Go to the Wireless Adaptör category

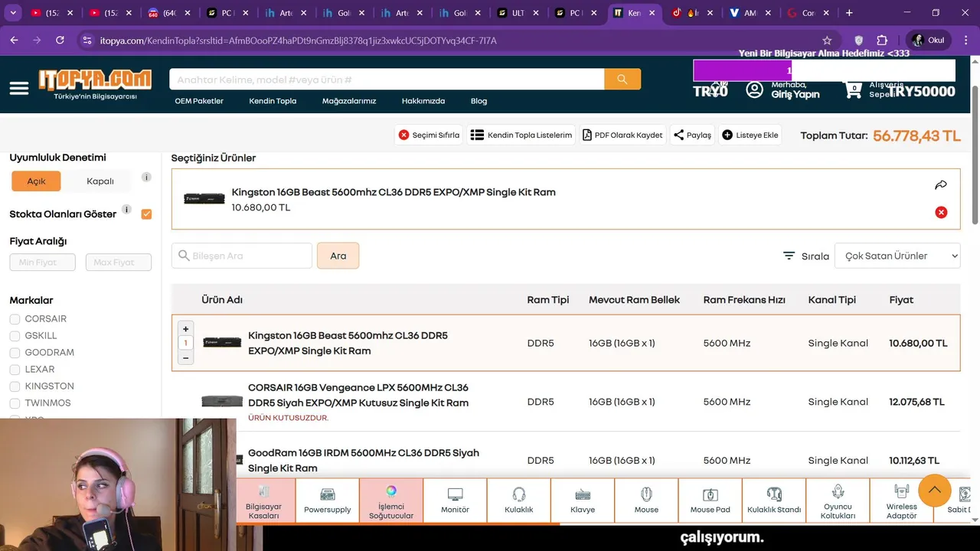coord(902,501)
